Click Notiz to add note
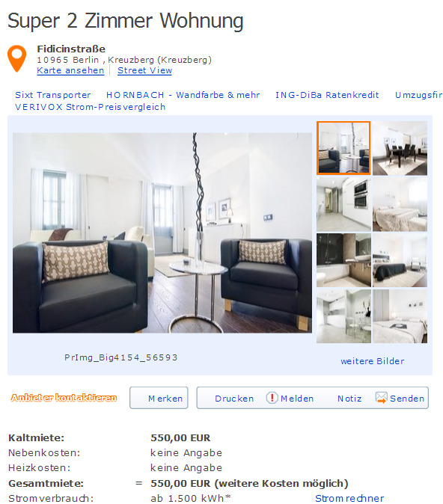 coord(349,399)
